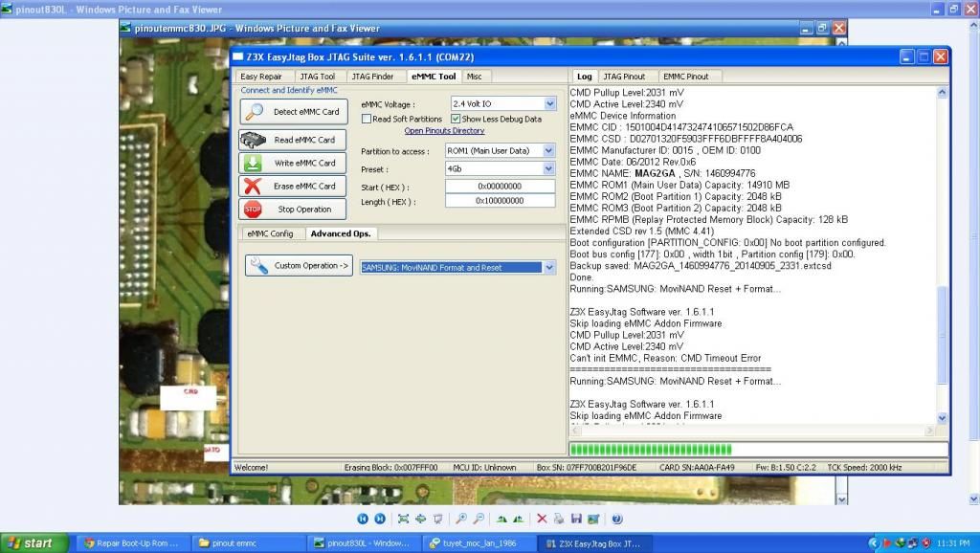
Task: Switch to the Easy Repair tab
Action: (260, 77)
